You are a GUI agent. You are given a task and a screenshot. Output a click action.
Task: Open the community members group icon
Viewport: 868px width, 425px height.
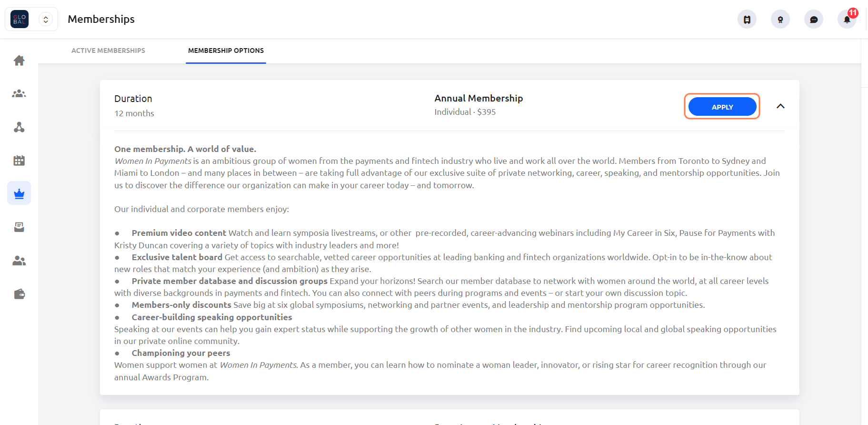(19, 94)
